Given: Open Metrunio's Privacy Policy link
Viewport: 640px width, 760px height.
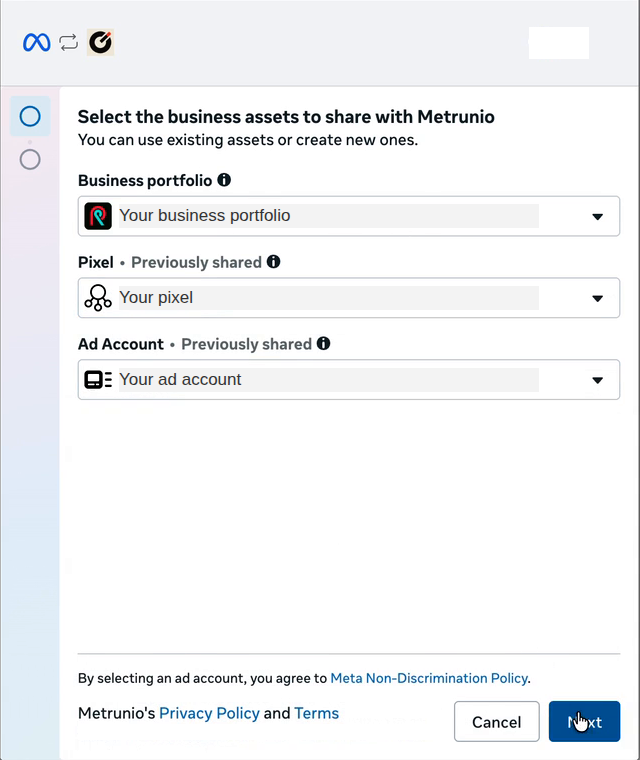Looking at the screenshot, I should click(209, 713).
